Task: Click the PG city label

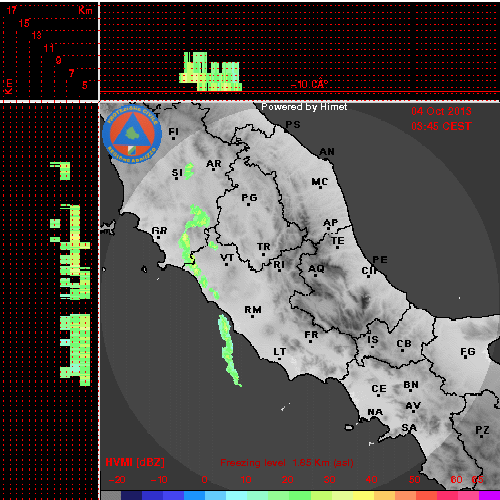Action: (x=249, y=198)
